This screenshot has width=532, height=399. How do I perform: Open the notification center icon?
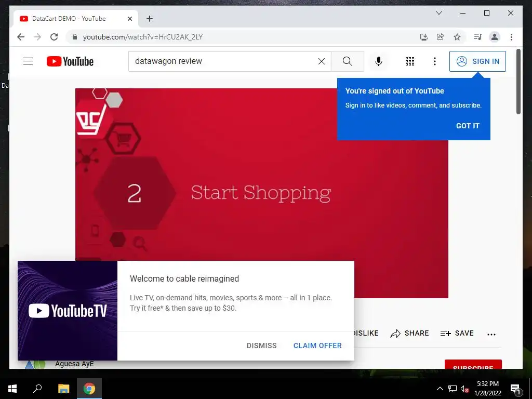515,389
